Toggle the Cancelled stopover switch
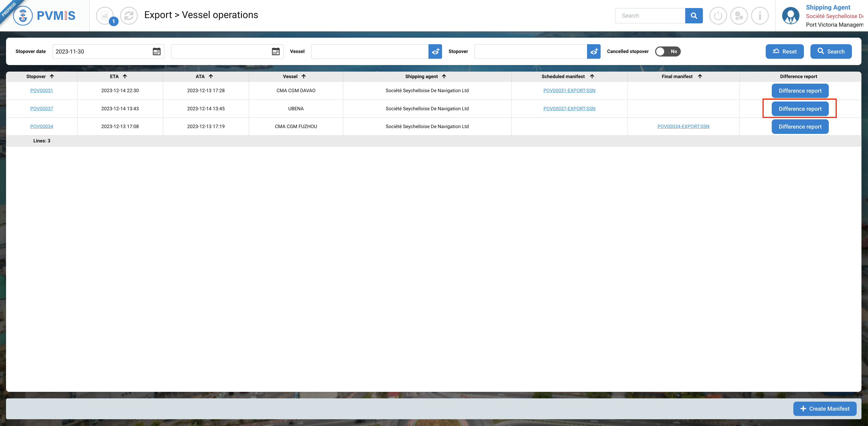This screenshot has width=868, height=426. (667, 51)
